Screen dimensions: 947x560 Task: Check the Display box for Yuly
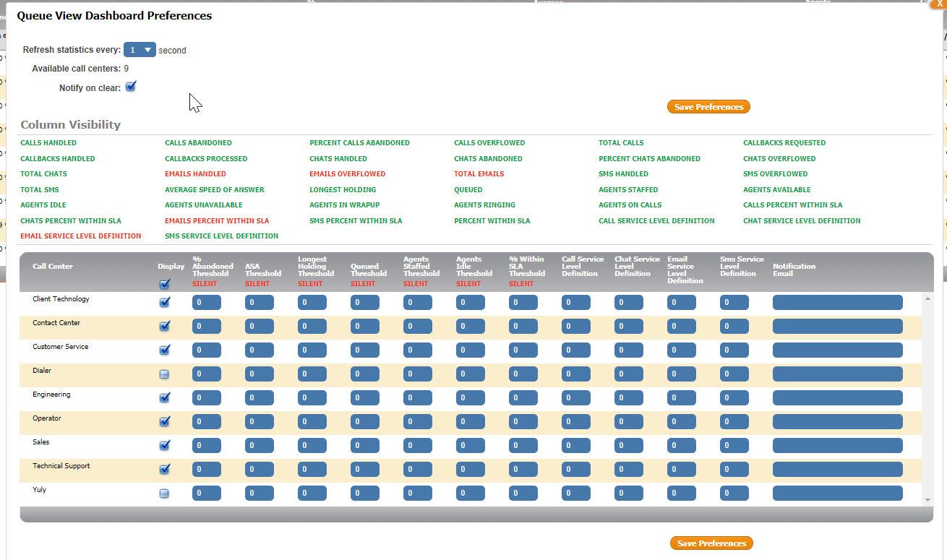click(165, 494)
